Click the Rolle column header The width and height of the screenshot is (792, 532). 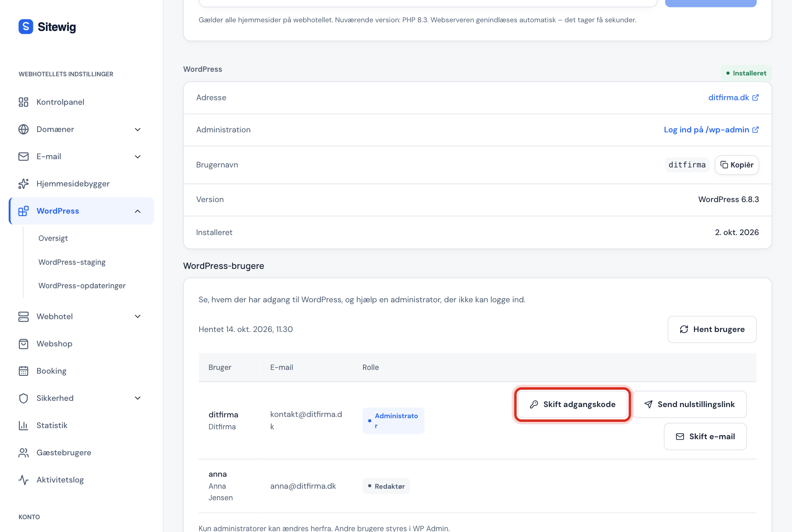(370, 367)
